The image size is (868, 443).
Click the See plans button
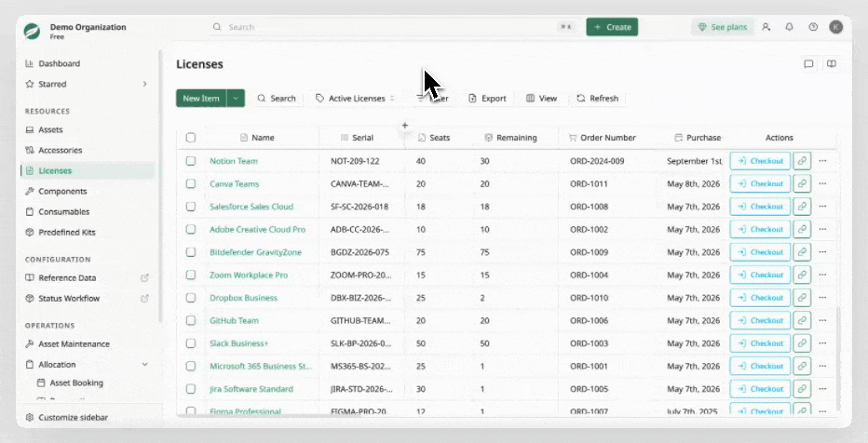(x=723, y=27)
